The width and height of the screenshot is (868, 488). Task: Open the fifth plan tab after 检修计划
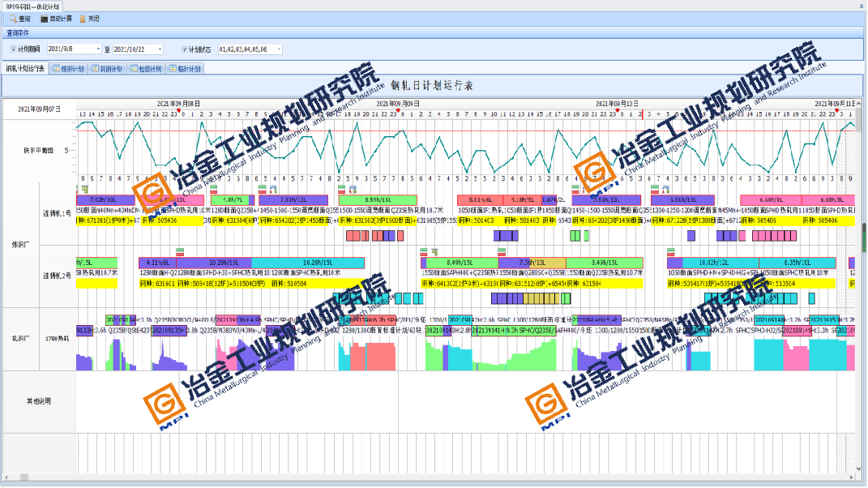(x=186, y=69)
